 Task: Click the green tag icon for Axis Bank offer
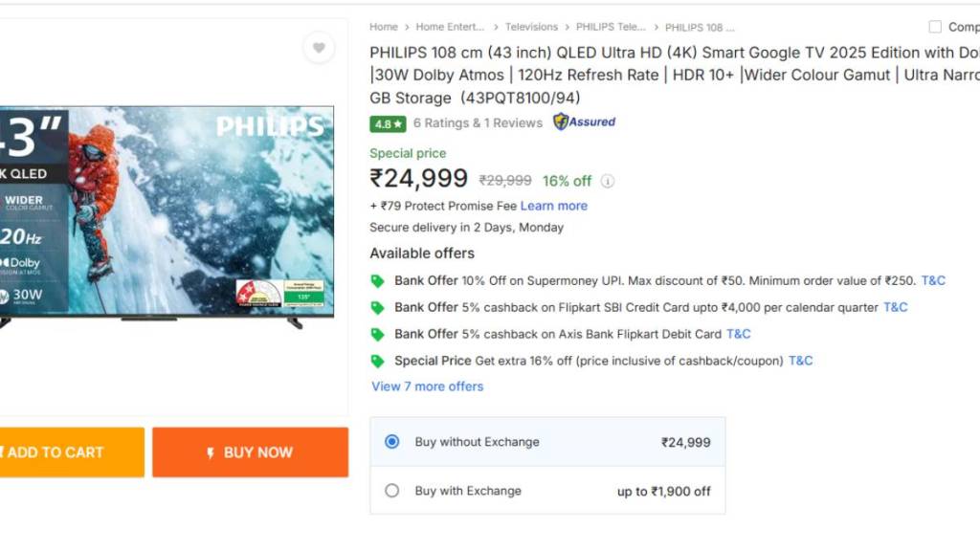point(378,335)
